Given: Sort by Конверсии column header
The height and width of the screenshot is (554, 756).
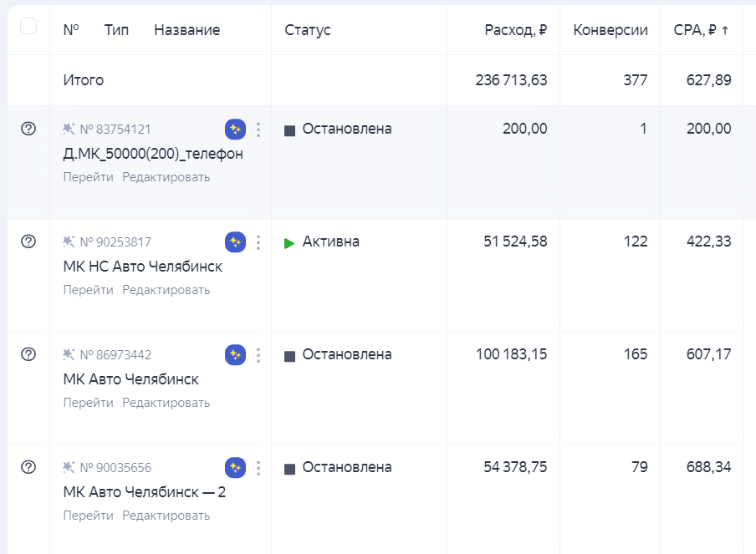Looking at the screenshot, I should click(610, 30).
